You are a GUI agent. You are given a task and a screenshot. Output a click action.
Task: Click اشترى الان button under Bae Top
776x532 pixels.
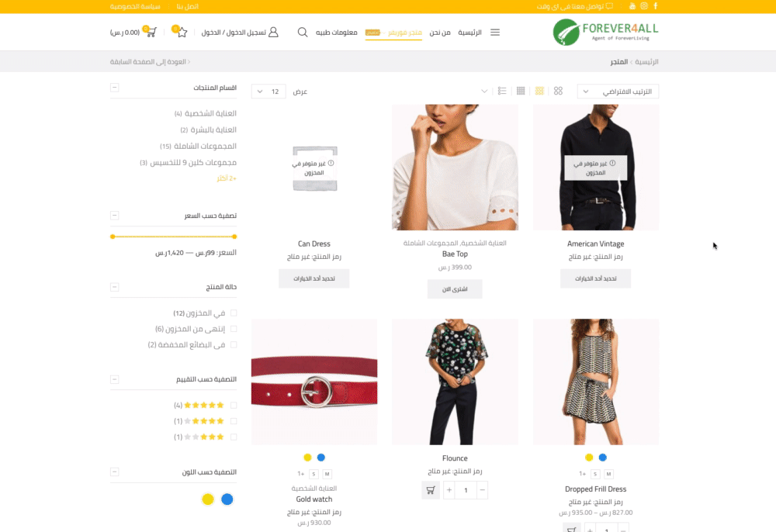[455, 288]
